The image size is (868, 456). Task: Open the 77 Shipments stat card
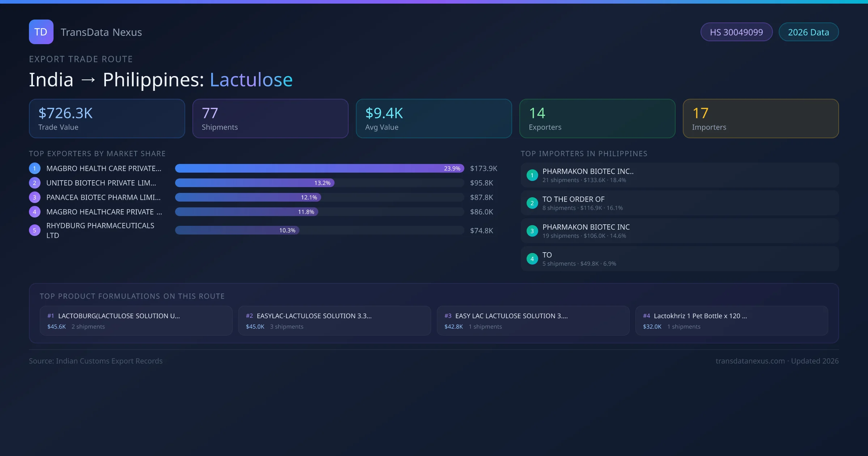tap(270, 119)
